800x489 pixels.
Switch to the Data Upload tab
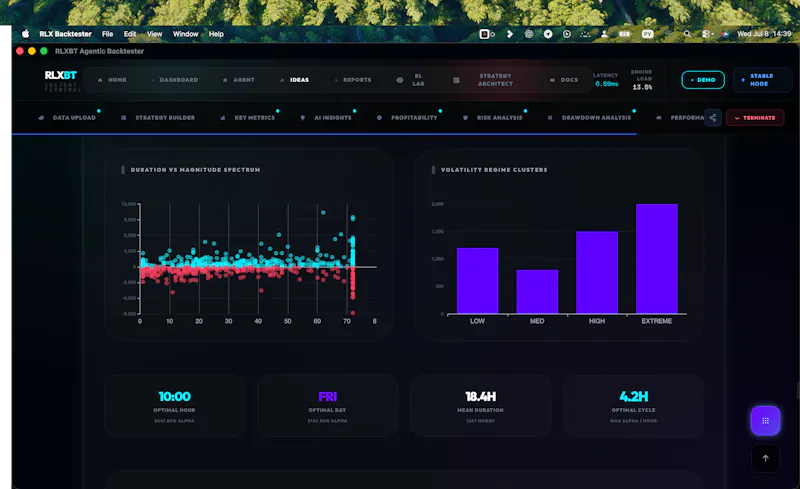tap(68, 117)
